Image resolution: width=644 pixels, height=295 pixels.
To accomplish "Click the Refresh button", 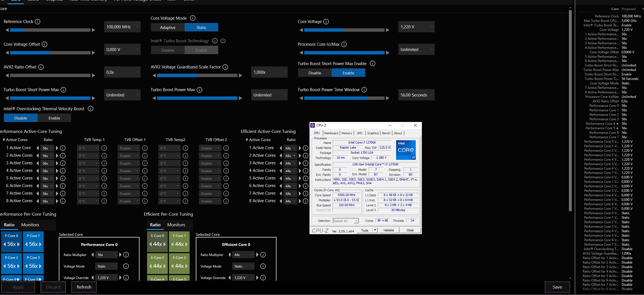I will (84, 287).
